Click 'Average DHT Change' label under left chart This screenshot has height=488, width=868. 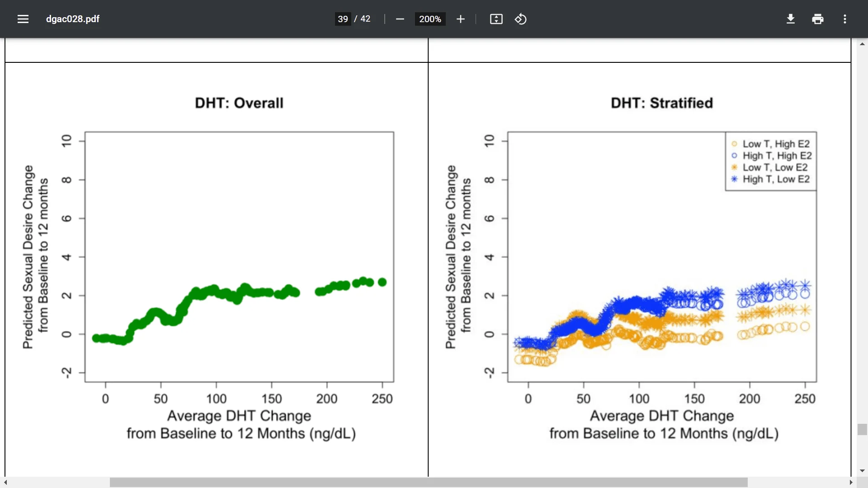click(239, 416)
